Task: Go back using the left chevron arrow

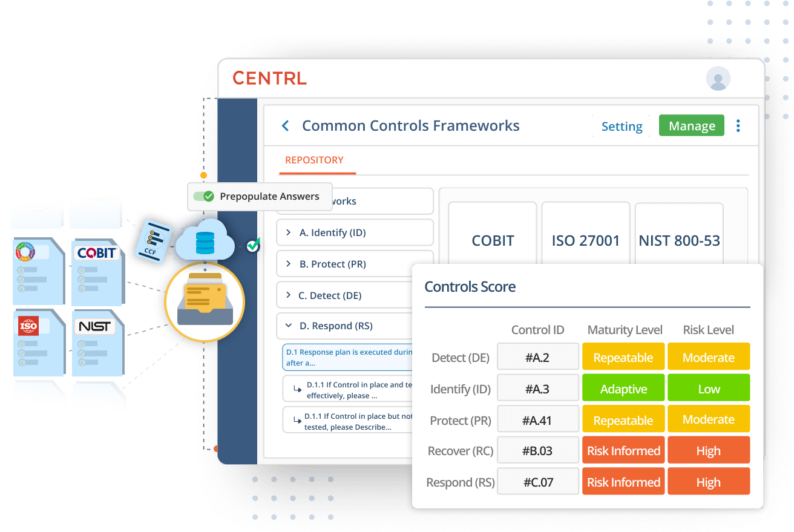Action: tap(286, 126)
